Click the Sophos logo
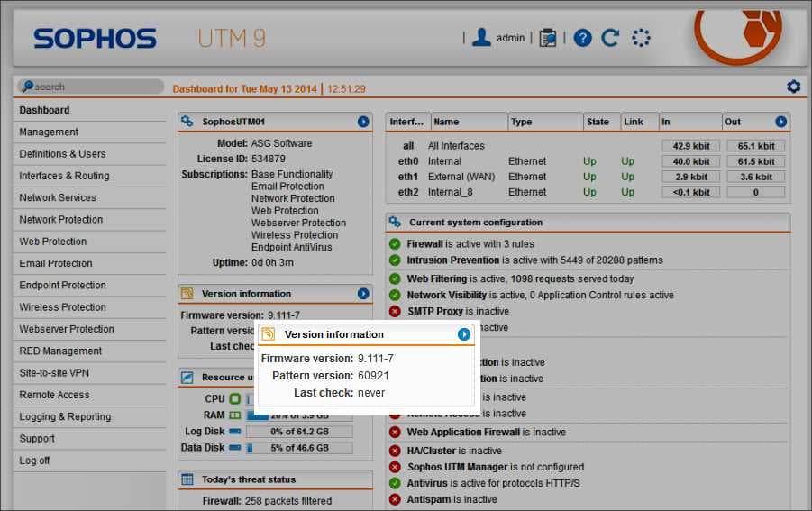 coord(95,39)
